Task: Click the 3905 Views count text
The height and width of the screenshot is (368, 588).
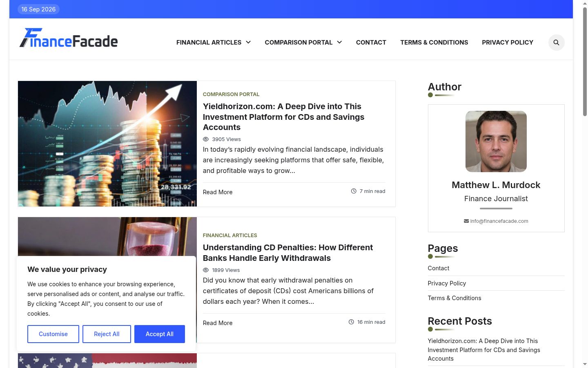Action: pyautogui.click(x=226, y=139)
